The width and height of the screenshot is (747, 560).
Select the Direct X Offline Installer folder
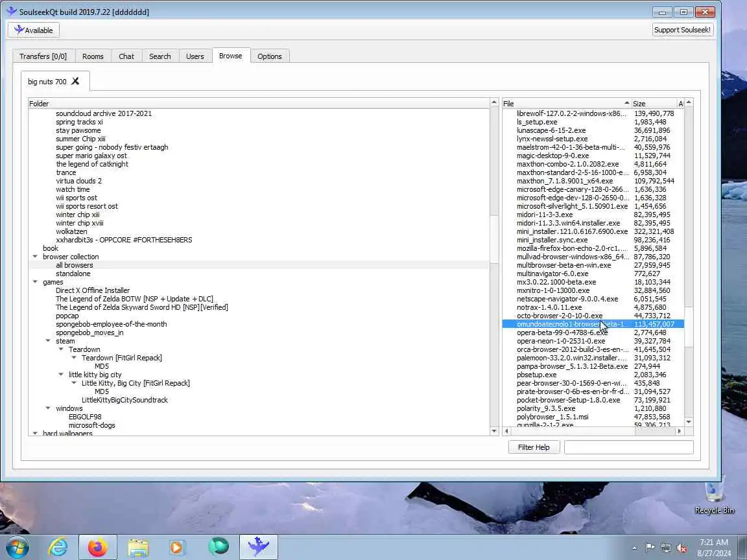coord(93,290)
